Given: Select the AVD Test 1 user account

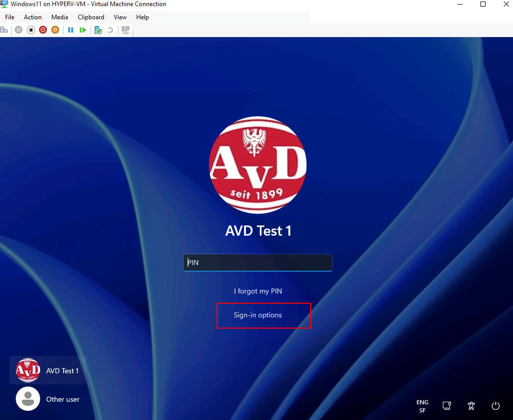Looking at the screenshot, I should point(48,370).
